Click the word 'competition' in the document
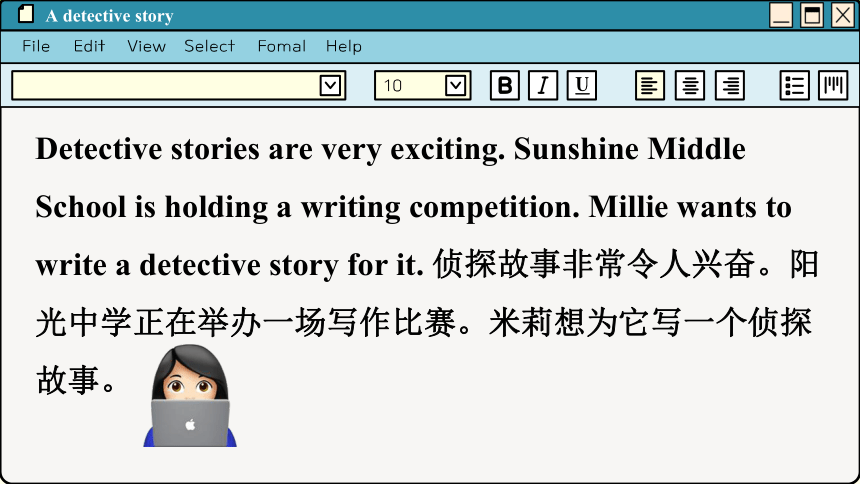 point(492,207)
